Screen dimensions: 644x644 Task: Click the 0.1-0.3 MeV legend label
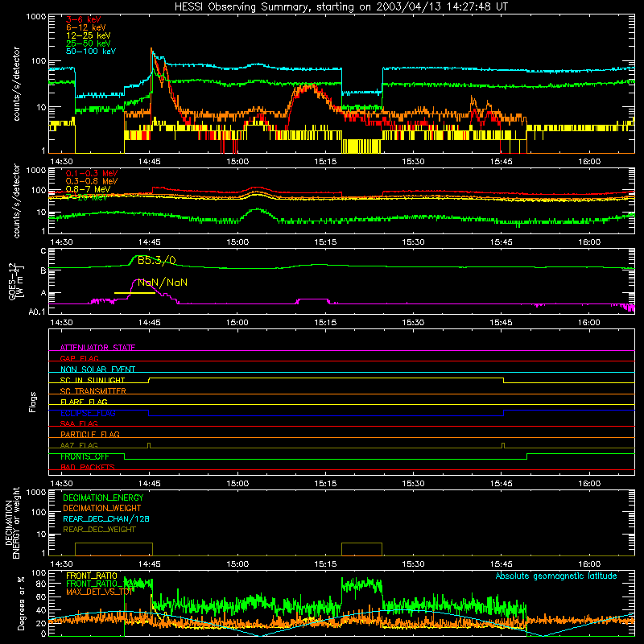[x=92, y=173]
